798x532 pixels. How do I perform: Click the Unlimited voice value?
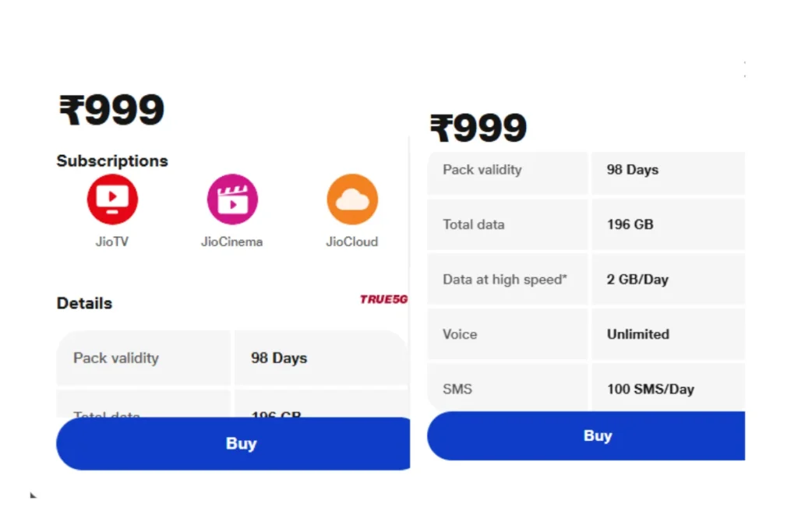coord(638,334)
